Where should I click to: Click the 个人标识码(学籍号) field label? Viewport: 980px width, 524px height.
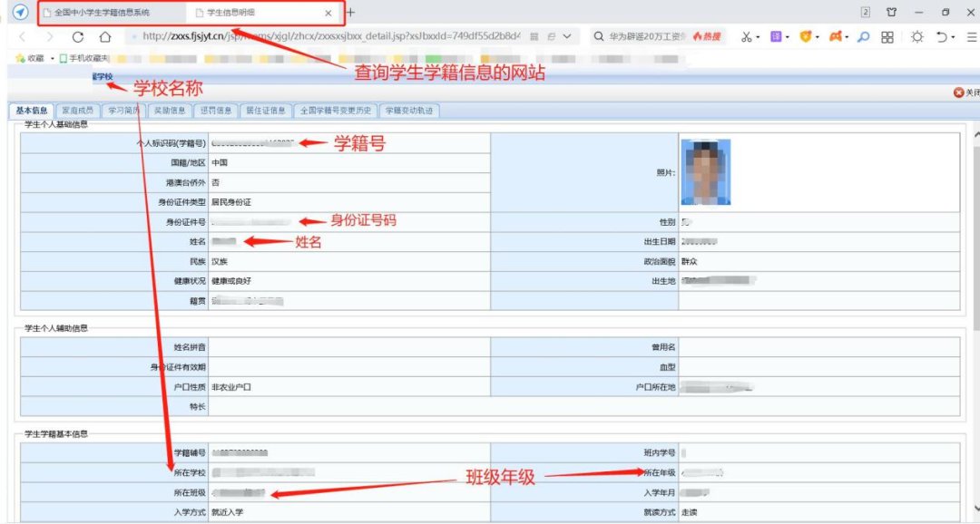click(x=171, y=143)
